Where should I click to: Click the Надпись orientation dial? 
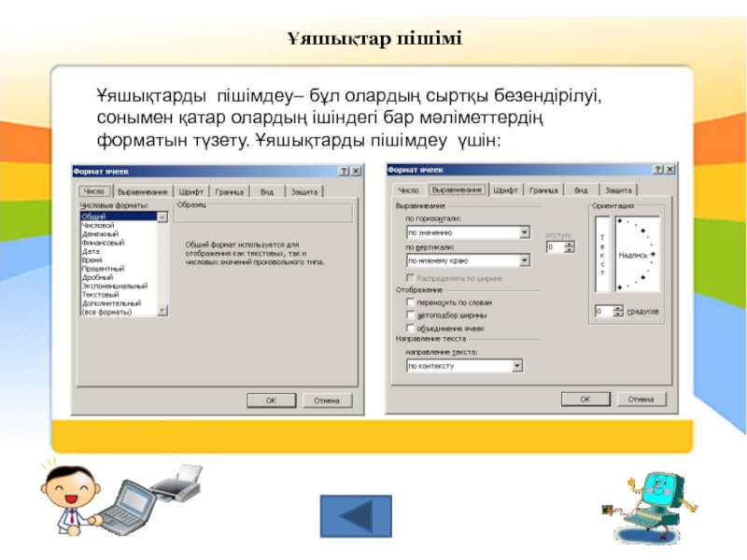click(x=638, y=254)
